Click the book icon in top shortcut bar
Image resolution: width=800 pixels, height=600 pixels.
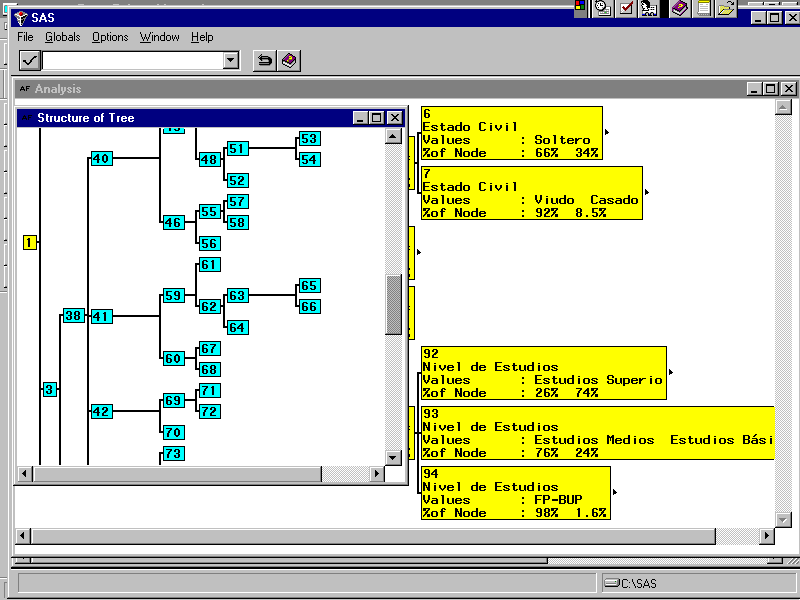(680, 8)
